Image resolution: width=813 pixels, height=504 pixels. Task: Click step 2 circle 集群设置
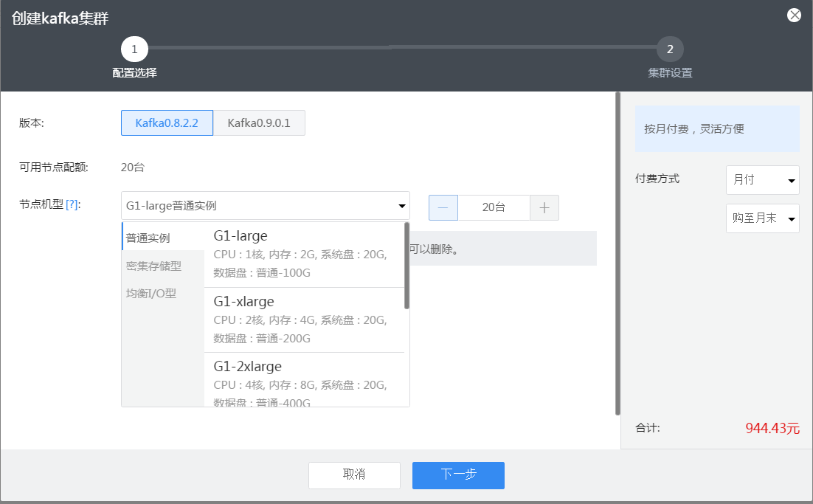[670, 49]
